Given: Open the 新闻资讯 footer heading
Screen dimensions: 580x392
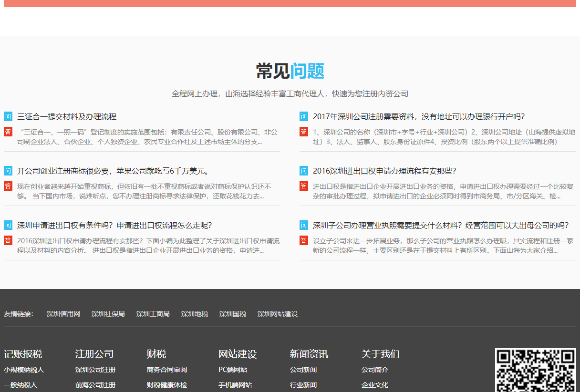Looking at the screenshot, I should pyautogui.click(x=309, y=354).
